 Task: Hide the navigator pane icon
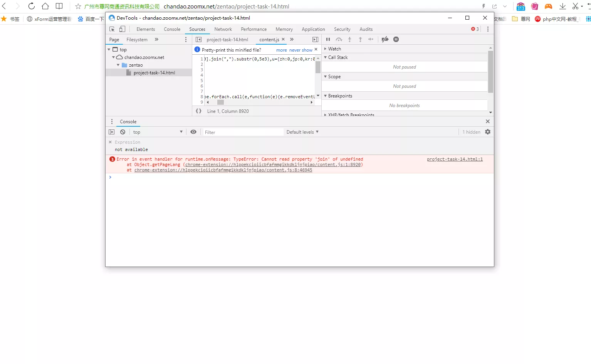[x=198, y=39]
